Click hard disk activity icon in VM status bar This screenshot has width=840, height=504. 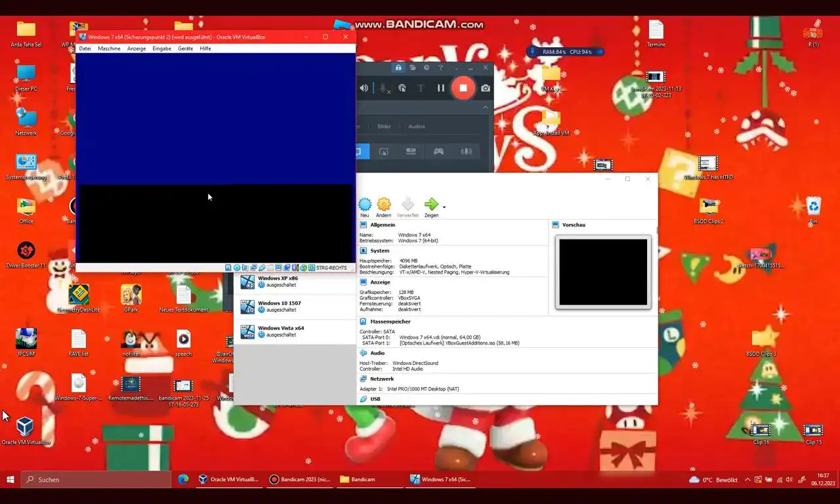click(x=228, y=268)
